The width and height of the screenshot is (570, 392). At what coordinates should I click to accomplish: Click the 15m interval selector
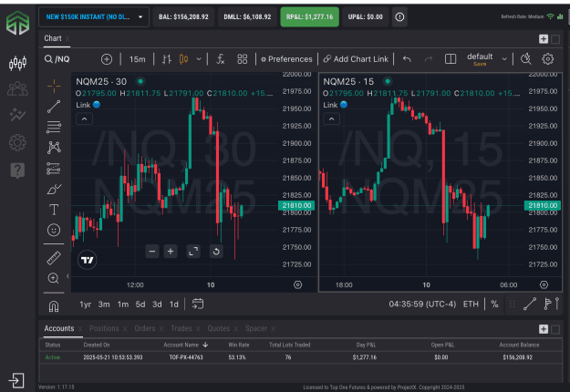point(137,59)
